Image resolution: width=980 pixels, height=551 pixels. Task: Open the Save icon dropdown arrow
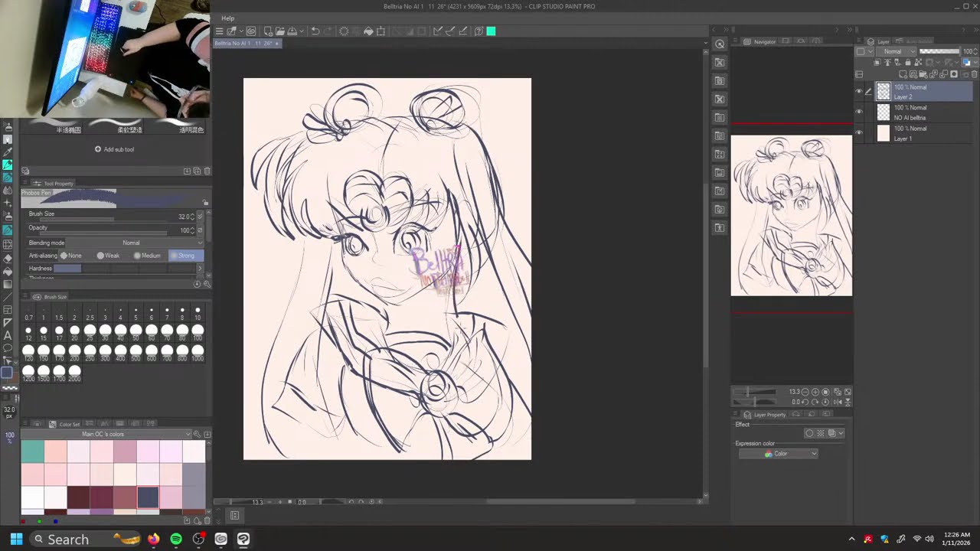302,31
